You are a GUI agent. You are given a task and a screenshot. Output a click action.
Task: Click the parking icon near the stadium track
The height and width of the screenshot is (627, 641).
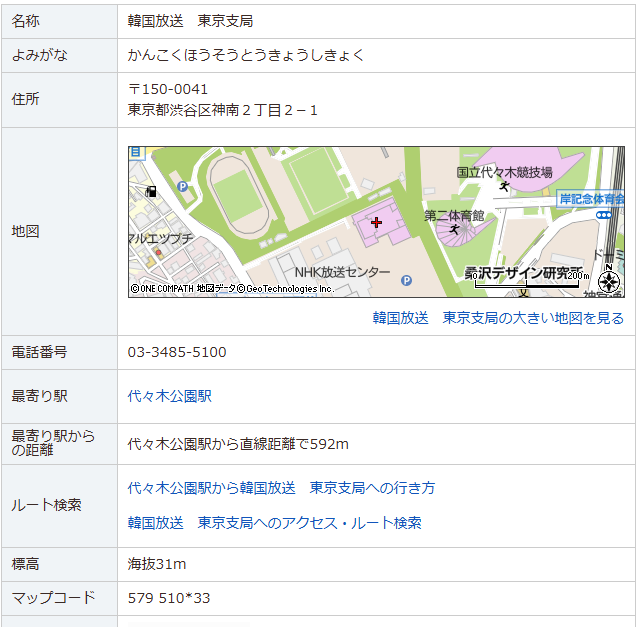[x=182, y=186]
